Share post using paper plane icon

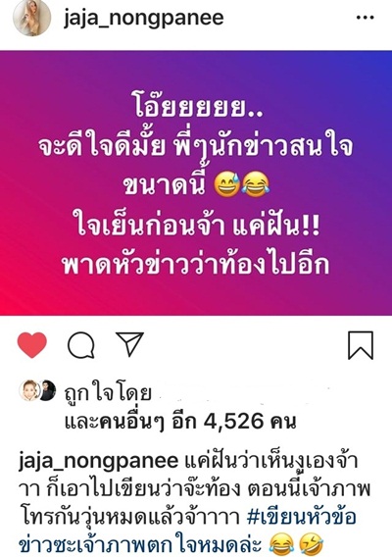click(130, 343)
